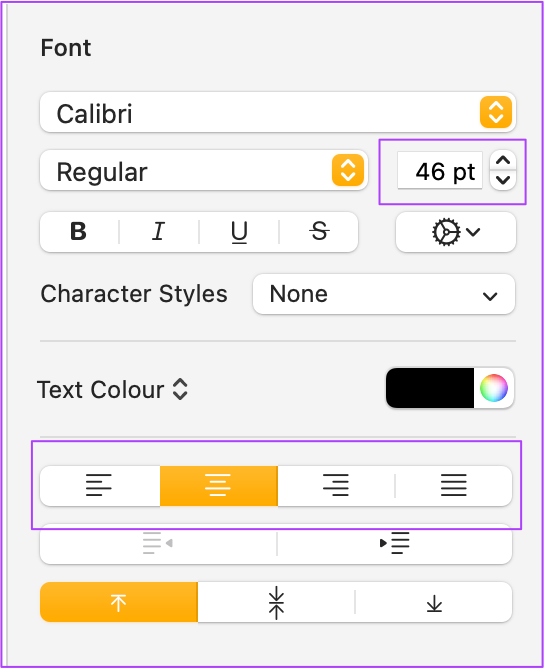
Task: Toggle italic text formatting
Action: 159,232
